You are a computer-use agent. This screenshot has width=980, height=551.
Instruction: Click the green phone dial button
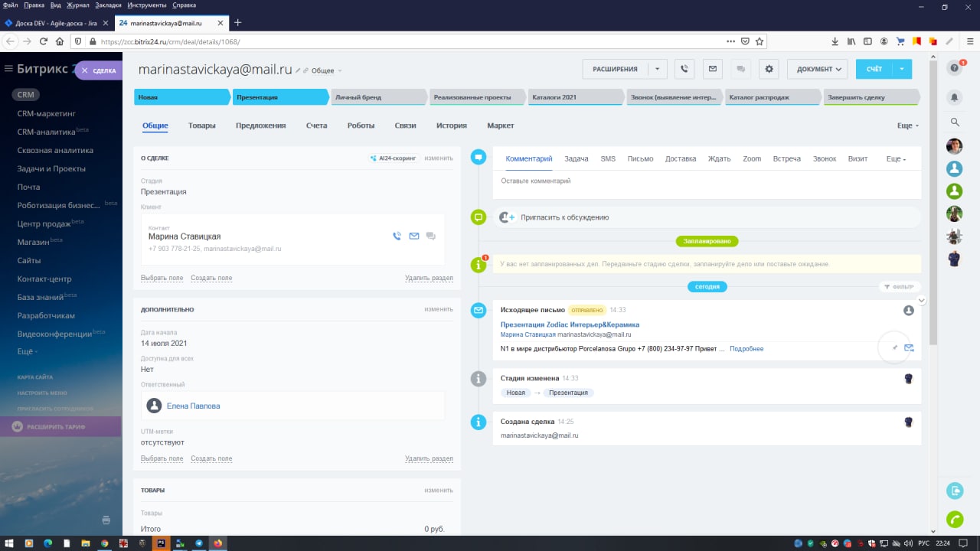pyautogui.click(x=954, y=519)
